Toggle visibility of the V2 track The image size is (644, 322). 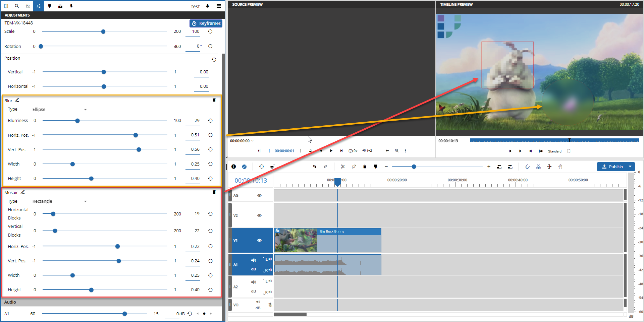[x=259, y=215]
